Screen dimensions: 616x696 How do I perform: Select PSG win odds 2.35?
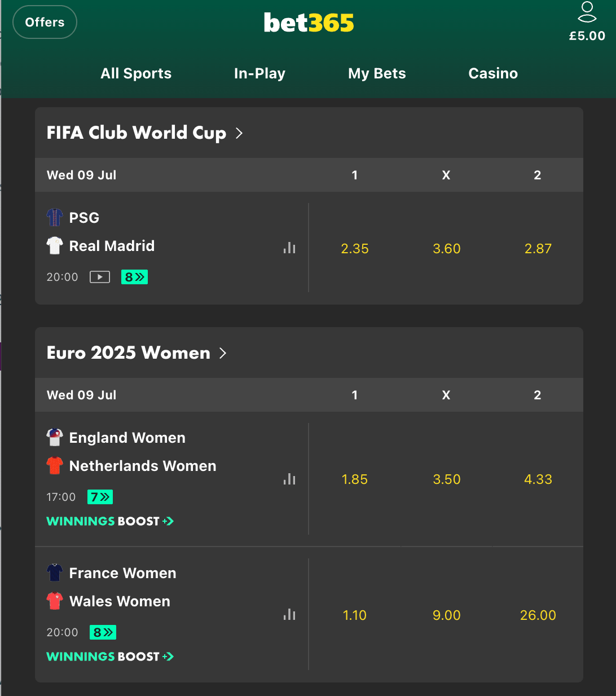(355, 249)
